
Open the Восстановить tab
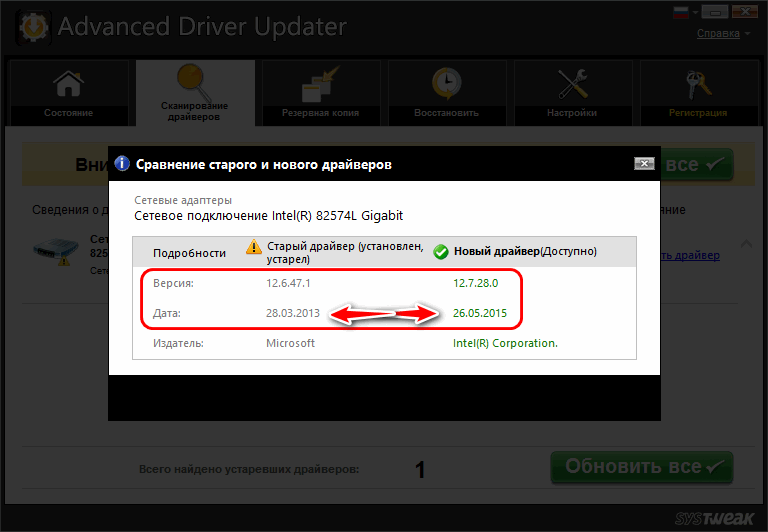447,93
